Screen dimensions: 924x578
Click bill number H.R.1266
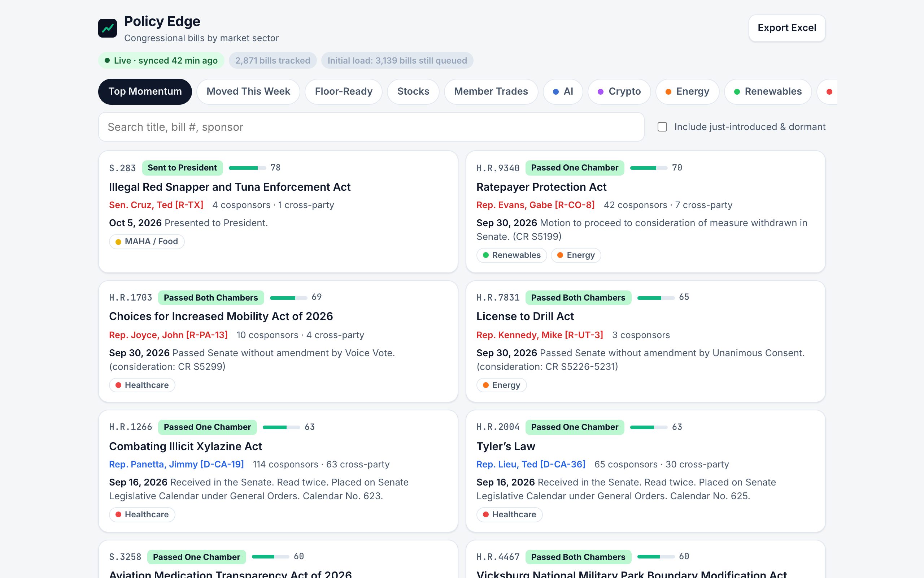coord(131,427)
